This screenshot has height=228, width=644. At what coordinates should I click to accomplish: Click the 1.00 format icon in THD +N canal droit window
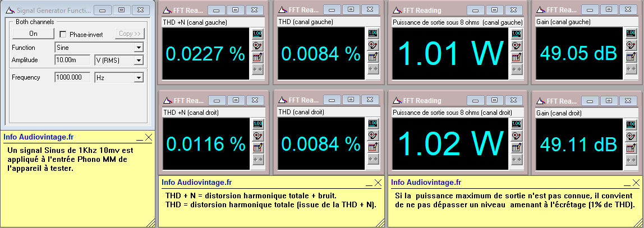[x=257, y=124]
